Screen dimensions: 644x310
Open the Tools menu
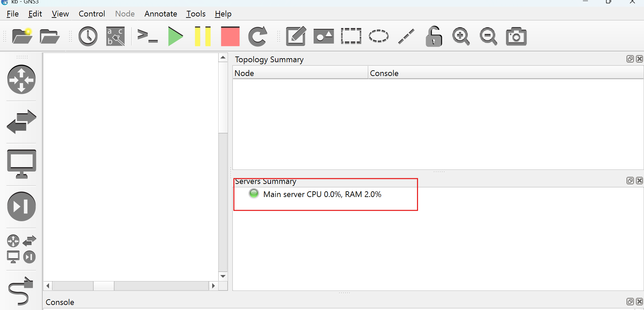(196, 14)
